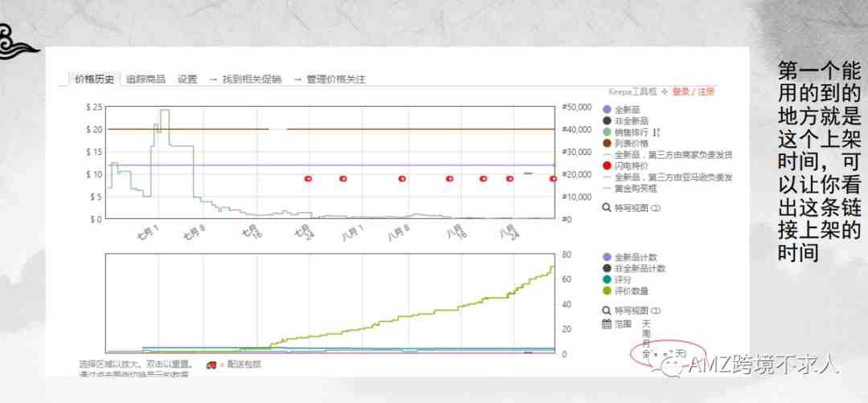The height and width of the screenshot is (403, 868).
Task: Set the range to 天
Action: 646,324
